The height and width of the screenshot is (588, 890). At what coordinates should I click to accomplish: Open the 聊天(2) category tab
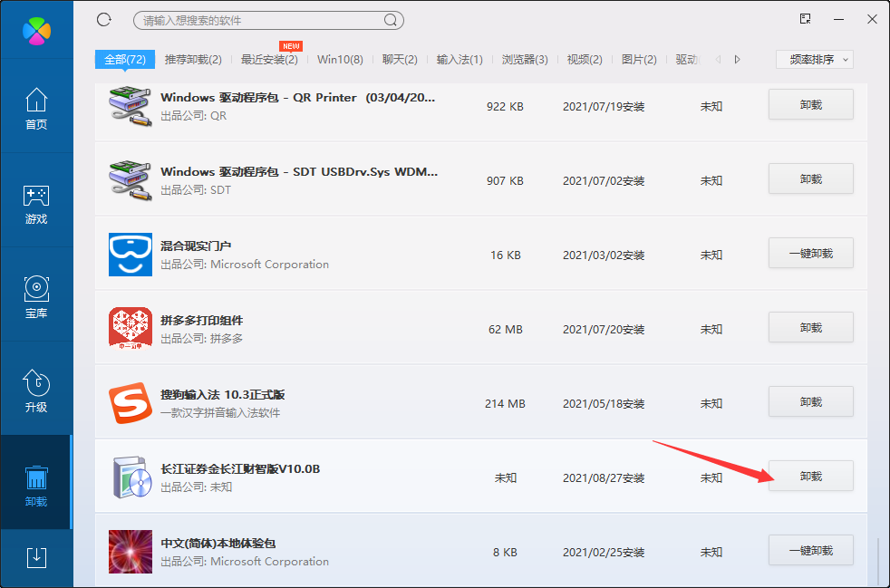click(400, 60)
